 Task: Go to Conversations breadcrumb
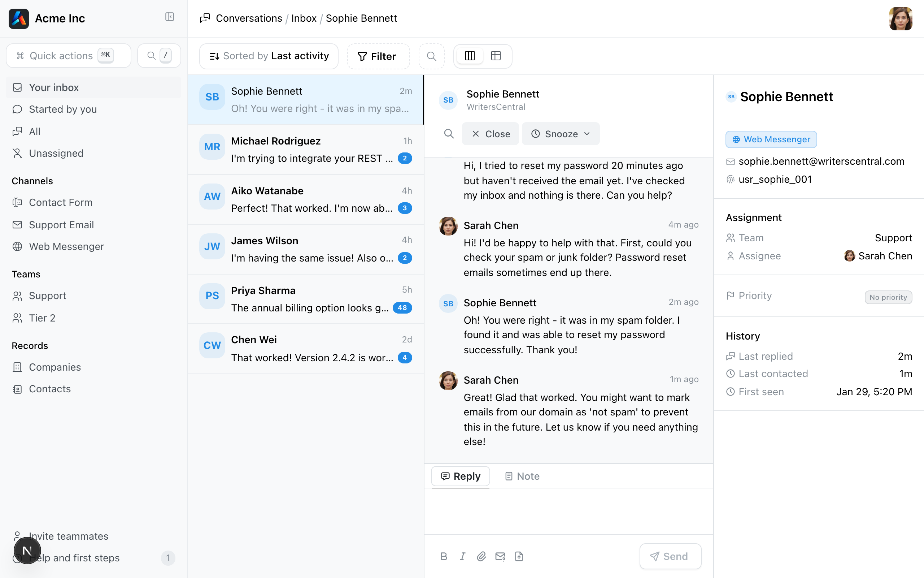249,18
